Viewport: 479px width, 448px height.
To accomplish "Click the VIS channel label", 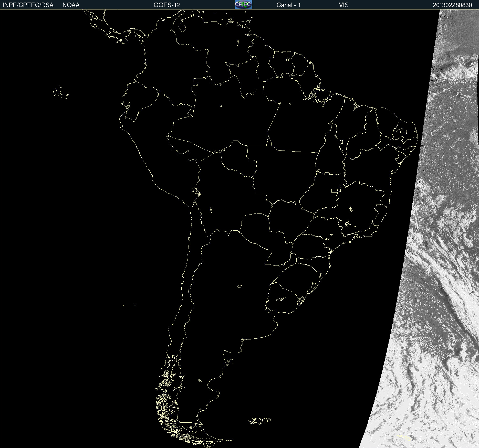I will pyautogui.click(x=343, y=5).
